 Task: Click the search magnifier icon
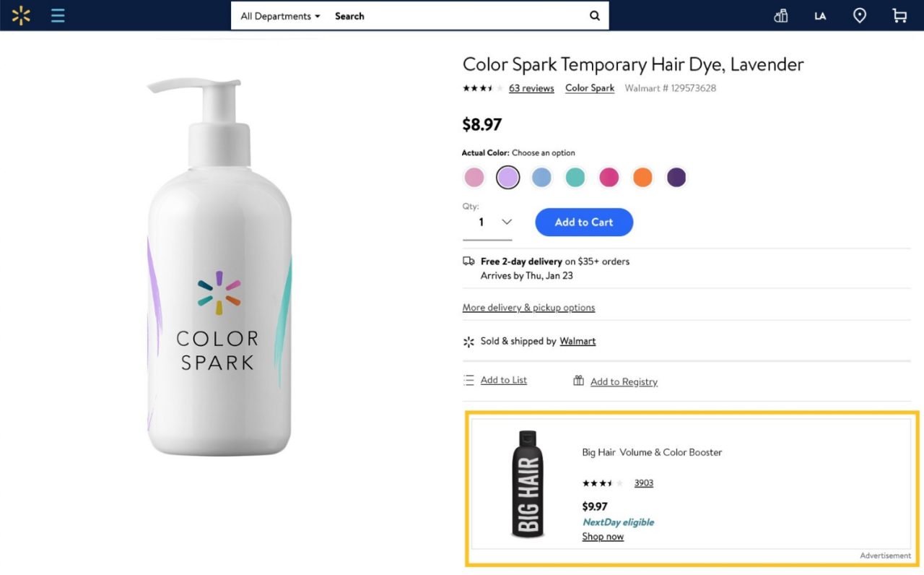coord(595,16)
